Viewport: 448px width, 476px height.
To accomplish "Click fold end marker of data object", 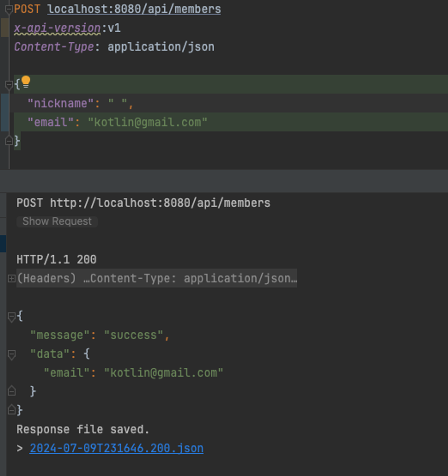I will (x=11, y=391).
